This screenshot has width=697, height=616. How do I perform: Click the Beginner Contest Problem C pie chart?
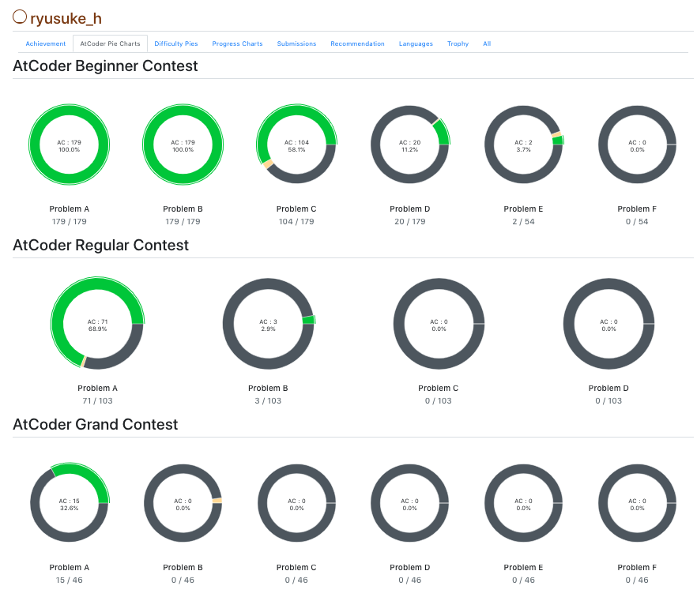tap(296, 145)
